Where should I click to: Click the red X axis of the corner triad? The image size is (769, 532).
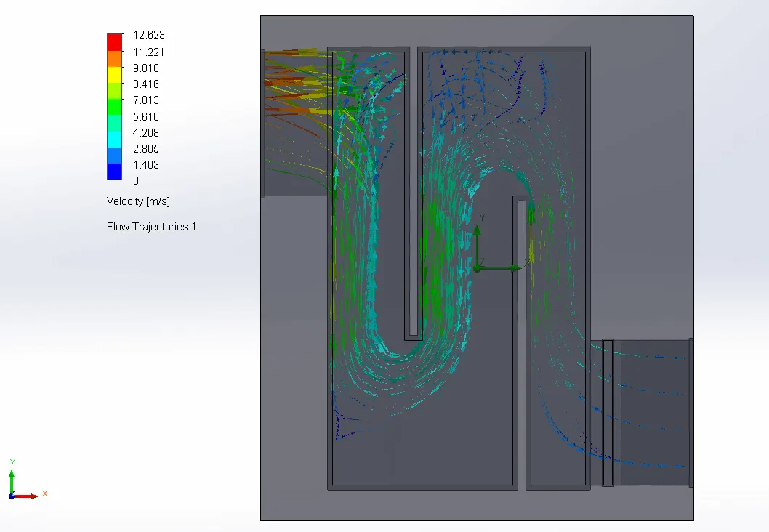coord(26,496)
